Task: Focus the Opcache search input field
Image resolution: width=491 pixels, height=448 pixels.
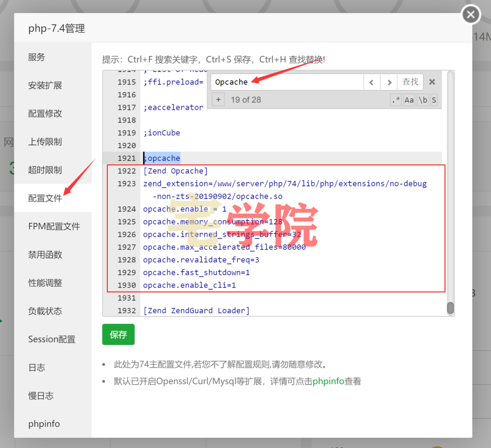Action: [x=287, y=82]
